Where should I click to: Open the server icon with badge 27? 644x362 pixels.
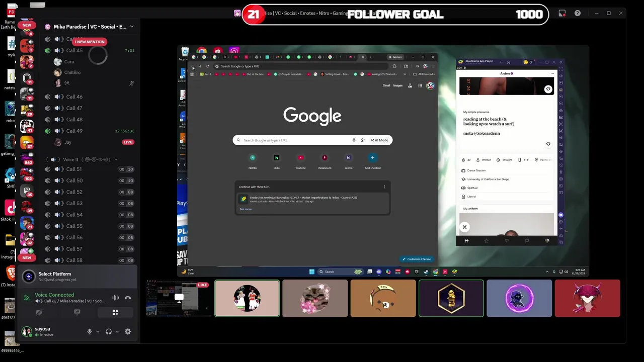click(x=27, y=143)
